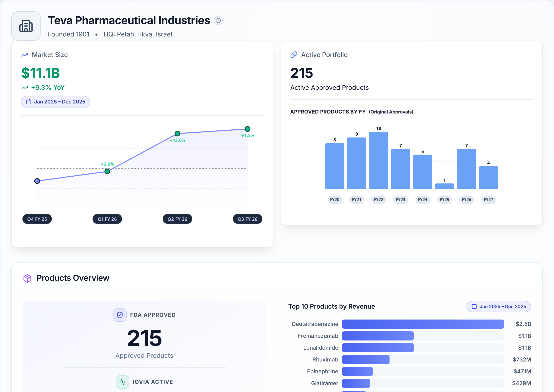Click the pill icon beside Active Portfolio
Screen dimensions: 554x392
pyautogui.click(x=294, y=55)
